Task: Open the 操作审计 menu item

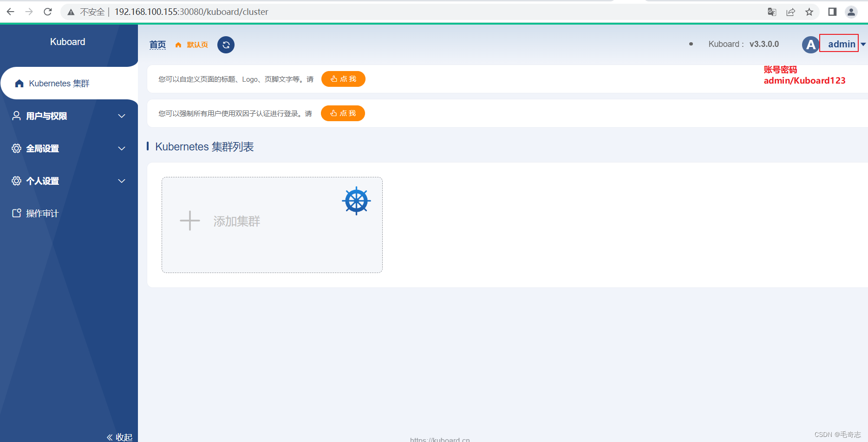Action: tap(69, 213)
